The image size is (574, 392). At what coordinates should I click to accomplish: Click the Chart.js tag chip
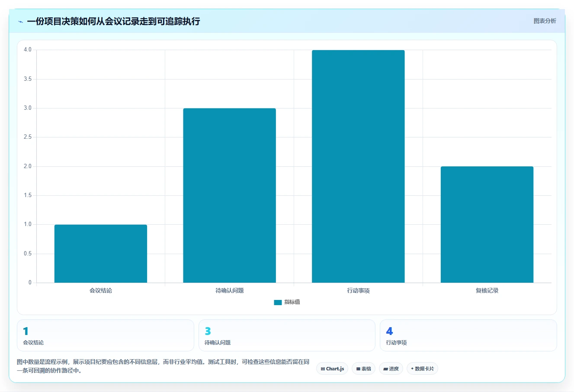332,369
